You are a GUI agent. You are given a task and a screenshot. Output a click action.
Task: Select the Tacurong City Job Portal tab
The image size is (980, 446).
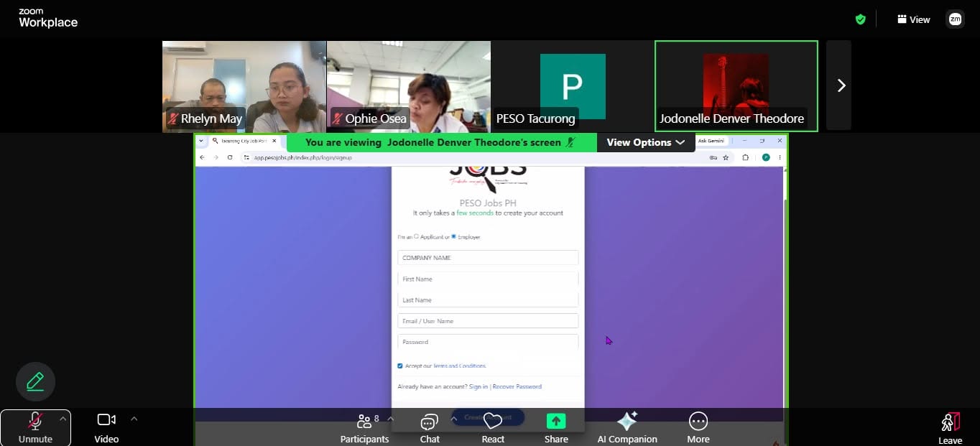pyautogui.click(x=244, y=141)
